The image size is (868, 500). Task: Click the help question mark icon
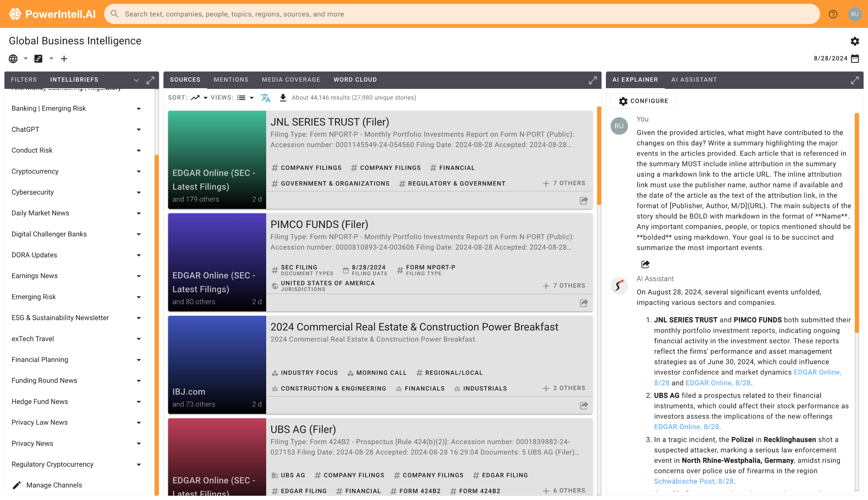[833, 14]
